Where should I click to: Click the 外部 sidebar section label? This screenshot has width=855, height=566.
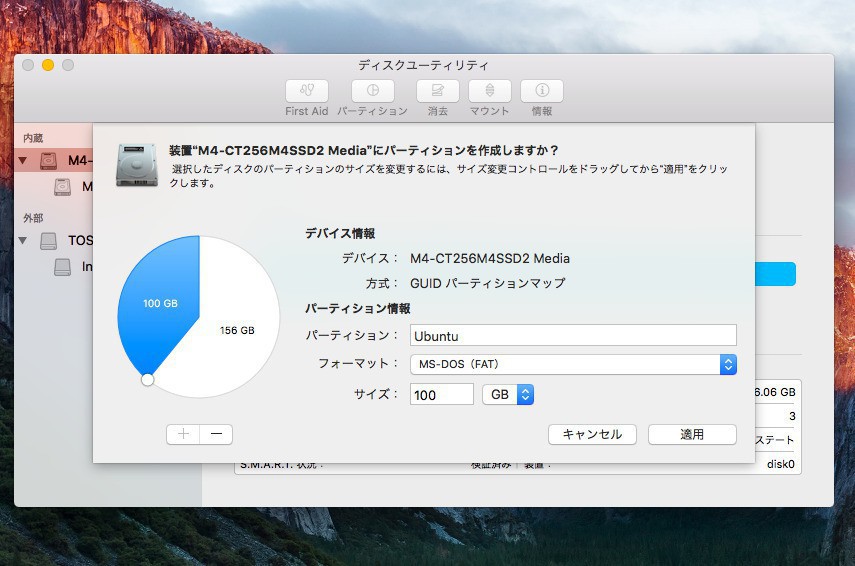[x=33, y=218]
